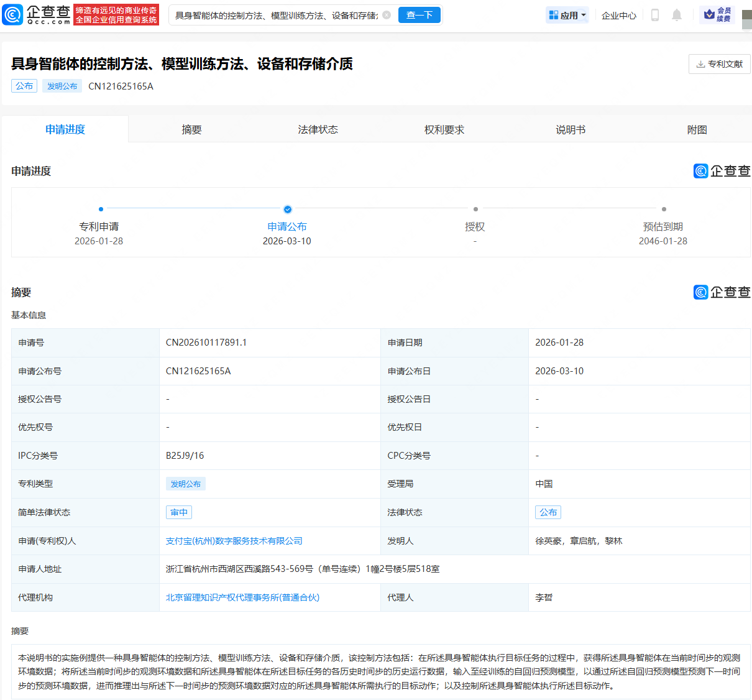Image resolution: width=752 pixels, height=700 pixels.
Task: Open the 应用 dropdown
Action: 567,15
